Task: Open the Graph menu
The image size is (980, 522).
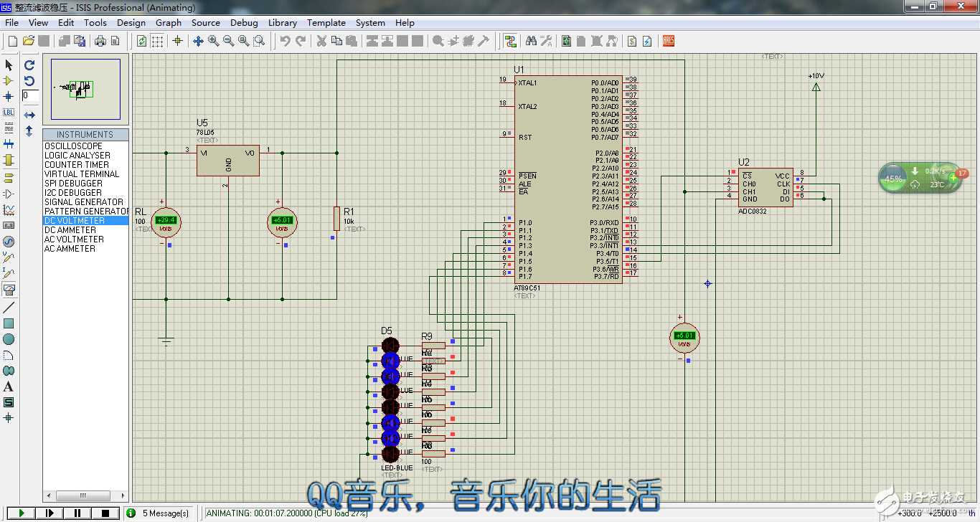Action: pos(169,22)
